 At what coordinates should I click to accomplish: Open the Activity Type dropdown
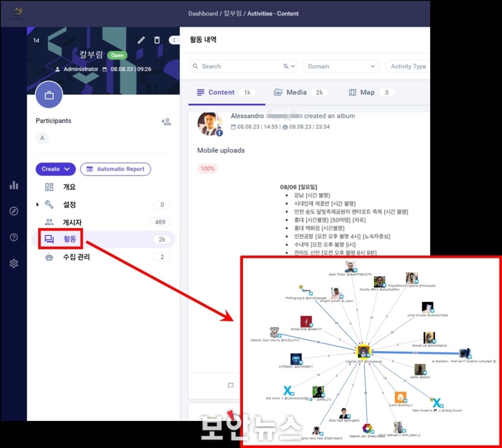408,66
